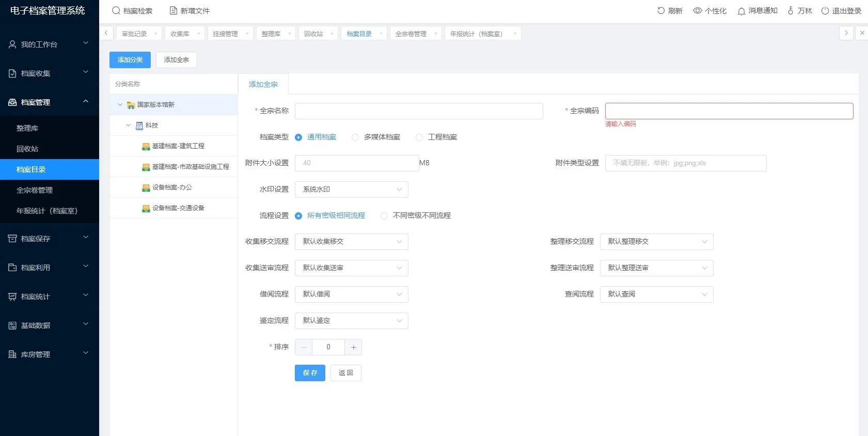
Task: Open the 收集移交流程 dropdown
Action: coord(352,242)
